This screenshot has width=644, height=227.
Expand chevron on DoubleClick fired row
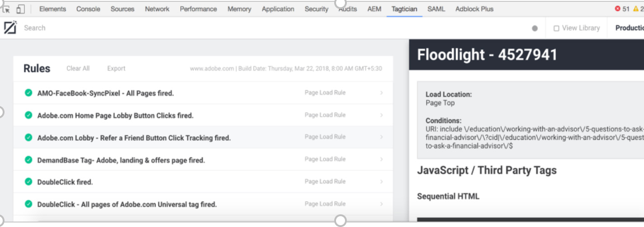[381, 181]
